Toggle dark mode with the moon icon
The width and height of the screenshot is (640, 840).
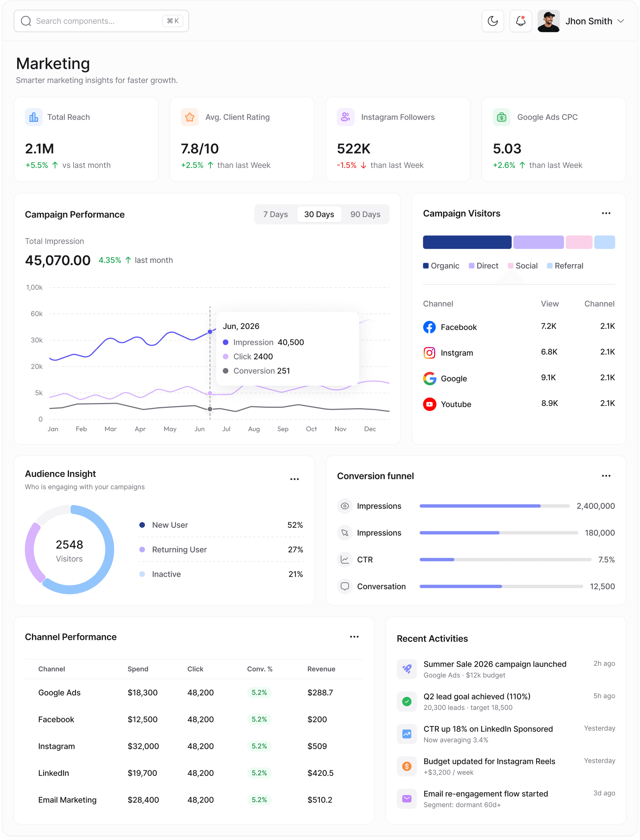tap(493, 21)
